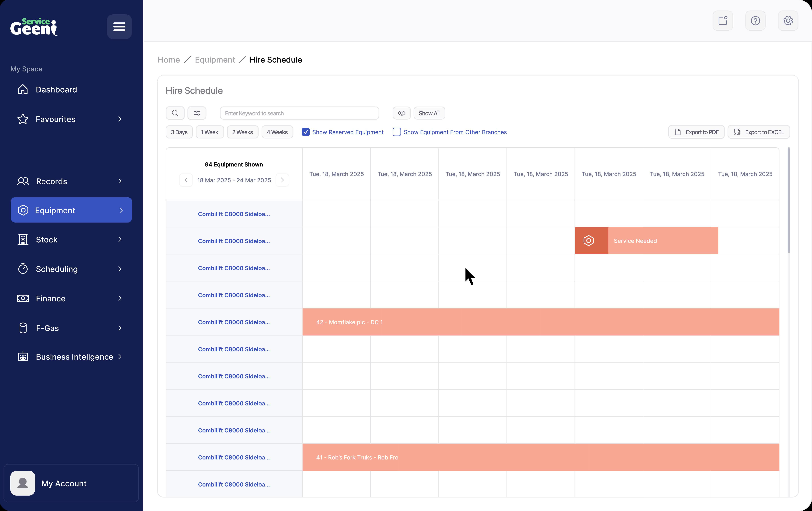Click Export to EXCEL
The image size is (812, 511).
[x=759, y=132]
